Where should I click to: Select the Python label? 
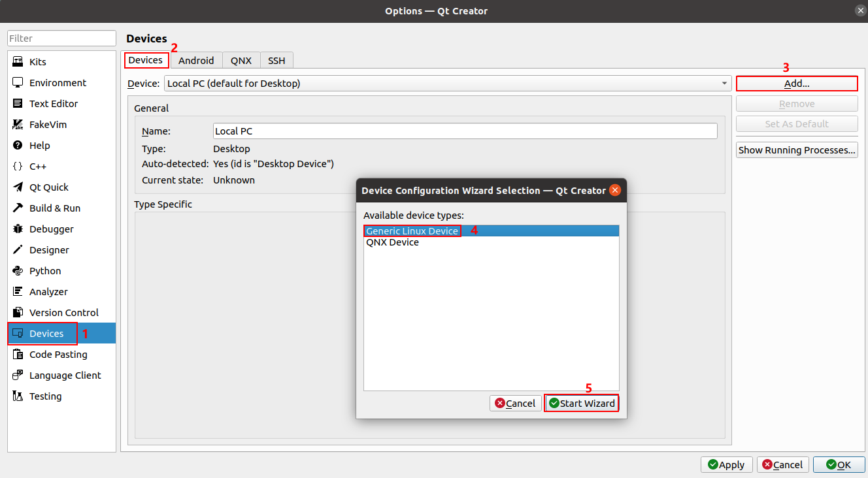[x=45, y=271]
